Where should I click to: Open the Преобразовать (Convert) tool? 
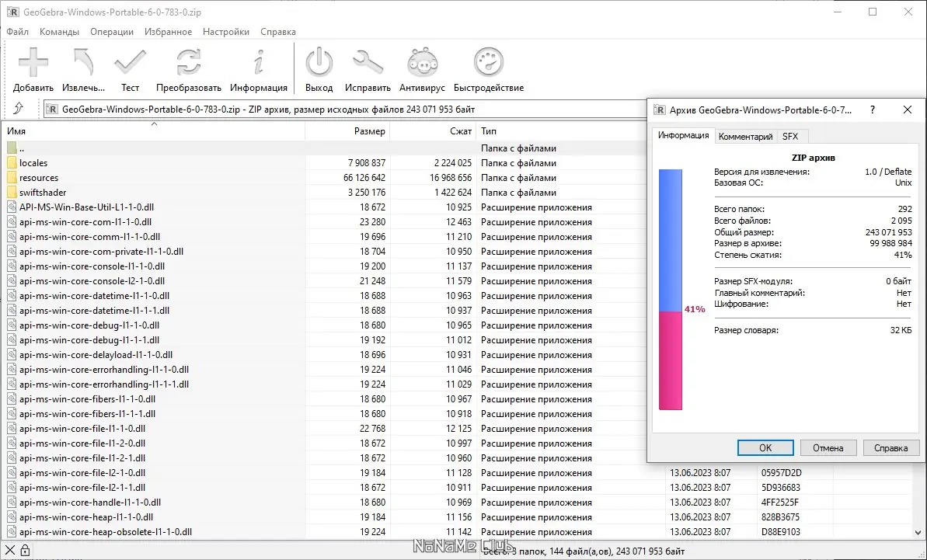tap(188, 62)
